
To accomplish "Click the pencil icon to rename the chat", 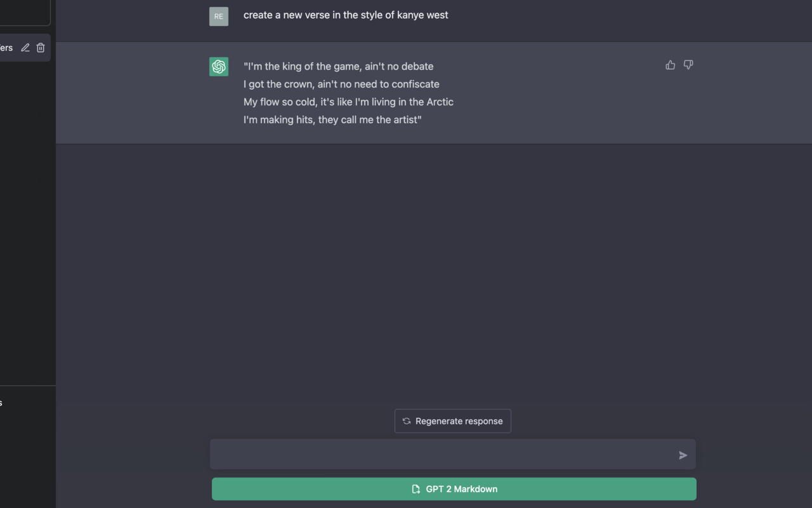I will [25, 47].
